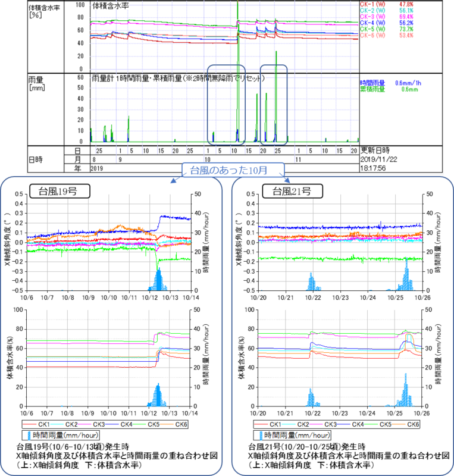The width and height of the screenshot is (454, 476).
Task: Click the 時間雨量 0.6mm/1h readout
Action: (390, 83)
